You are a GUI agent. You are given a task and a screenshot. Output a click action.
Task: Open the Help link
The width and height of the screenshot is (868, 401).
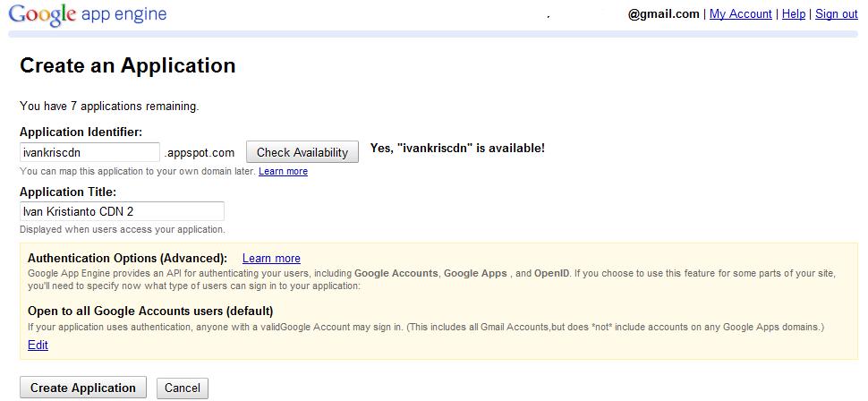point(793,14)
